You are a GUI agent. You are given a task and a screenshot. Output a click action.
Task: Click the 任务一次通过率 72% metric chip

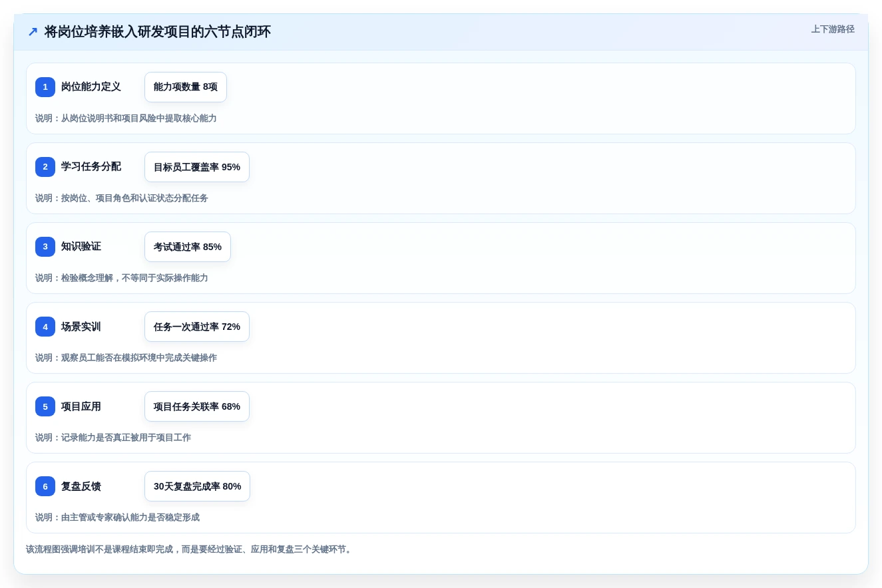[197, 327]
